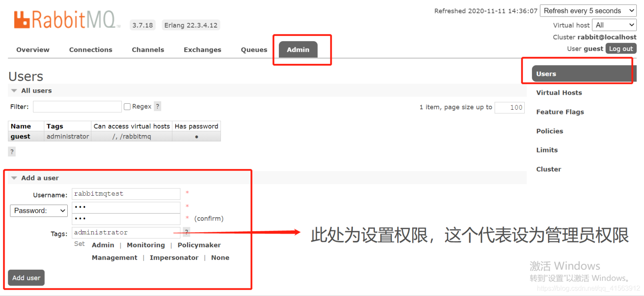Open Virtual Hosts in sidebar
This screenshot has height=296, width=644.
559,93
